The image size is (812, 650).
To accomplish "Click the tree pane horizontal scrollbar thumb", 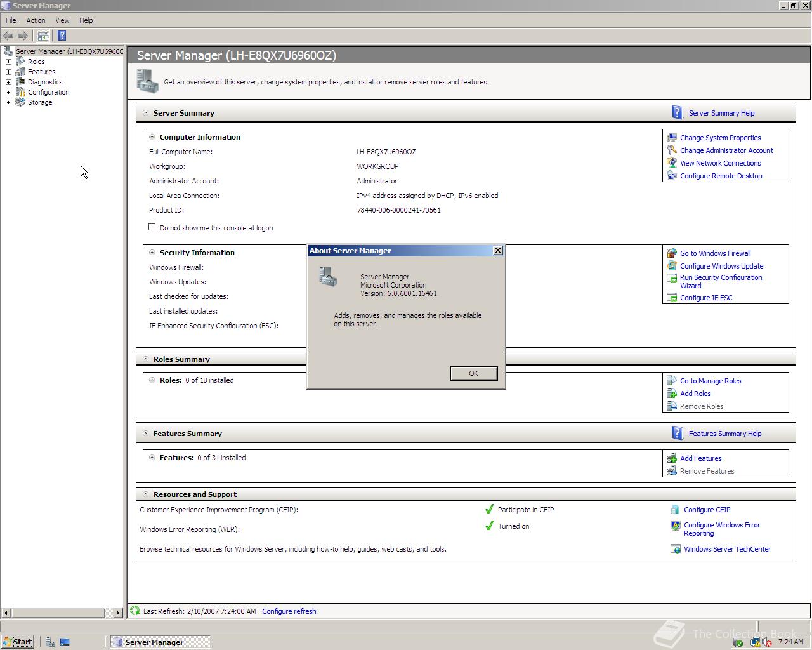I will (x=58, y=613).
